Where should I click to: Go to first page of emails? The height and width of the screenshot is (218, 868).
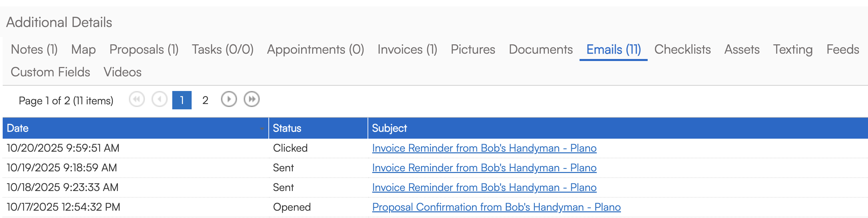pyautogui.click(x=137, y=100)
